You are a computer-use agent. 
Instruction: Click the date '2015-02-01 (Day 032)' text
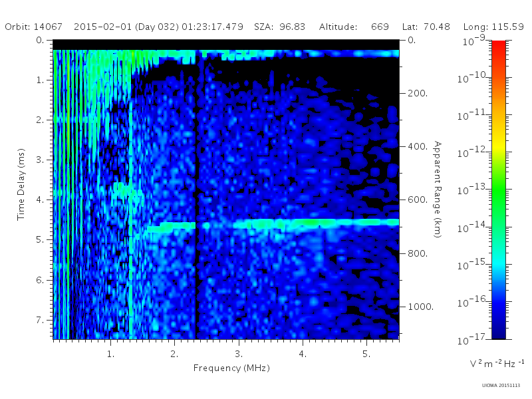[126, 27]
